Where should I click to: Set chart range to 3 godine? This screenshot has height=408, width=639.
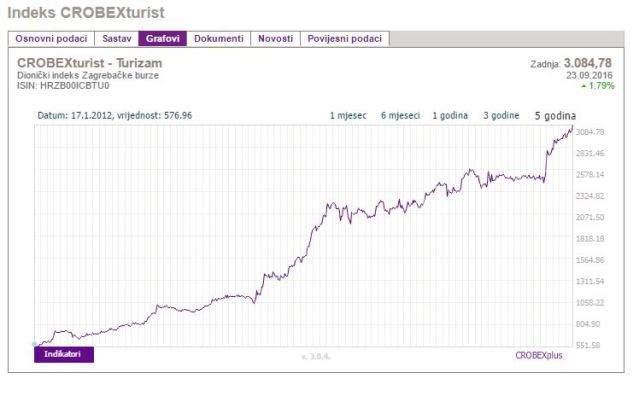[501, 116]
